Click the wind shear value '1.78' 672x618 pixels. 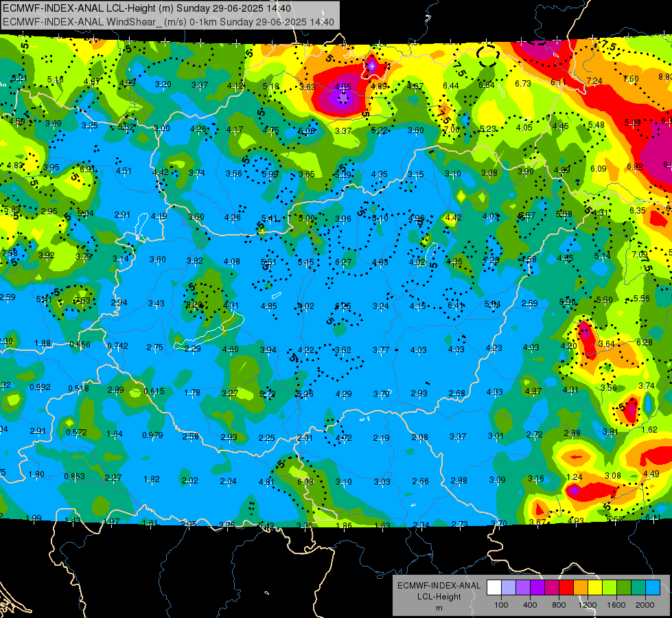192,393
